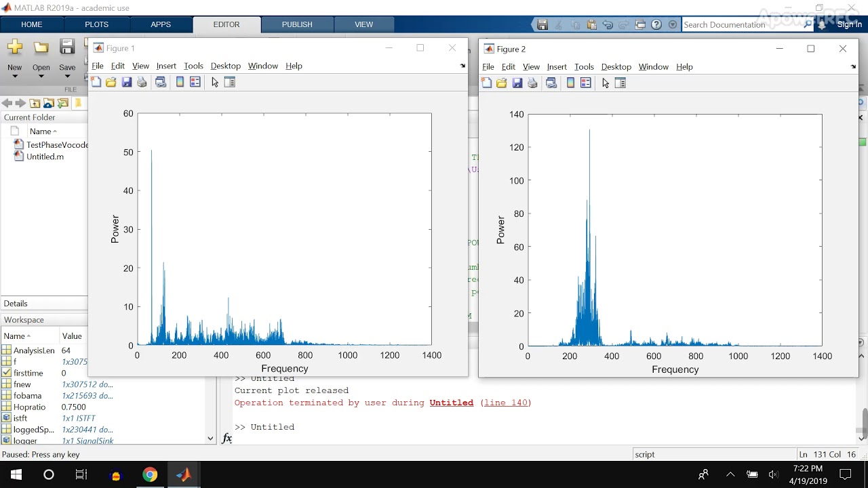Click Print Figure icon in Figure 1
The width and height of the screenshot is (868, 488).
coord(142,82)
